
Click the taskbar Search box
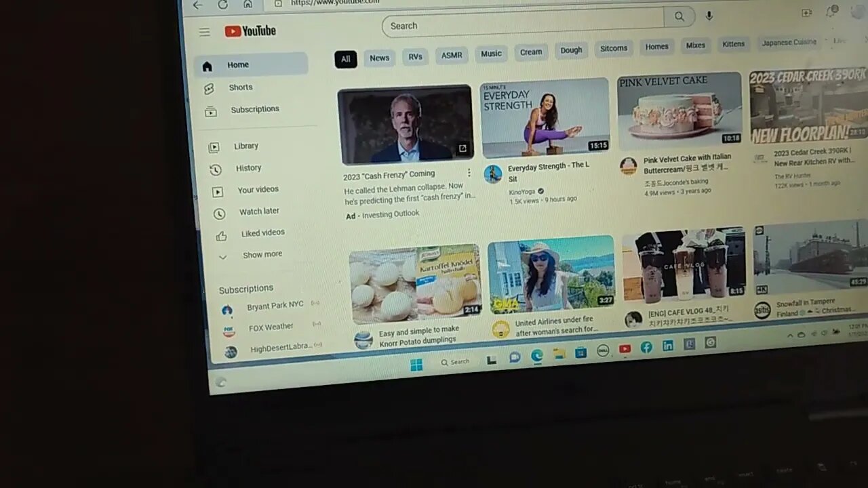455,362
